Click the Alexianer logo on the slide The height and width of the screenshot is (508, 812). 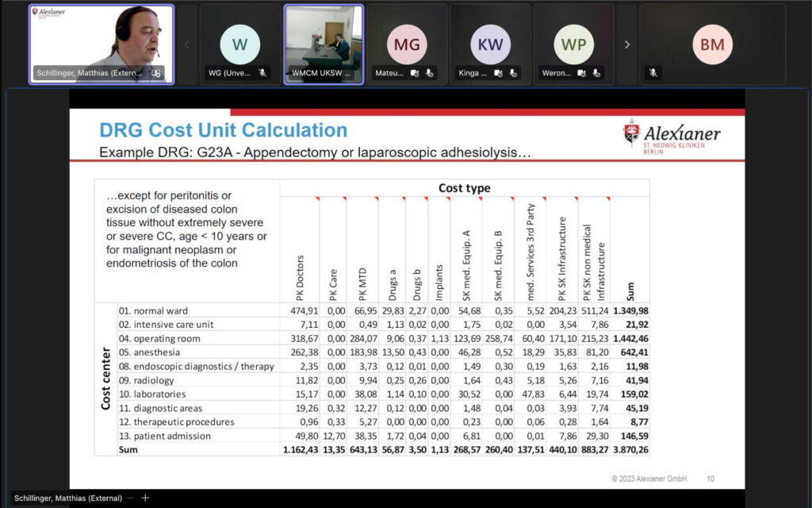pyautogui.click(x=672, y=137)
